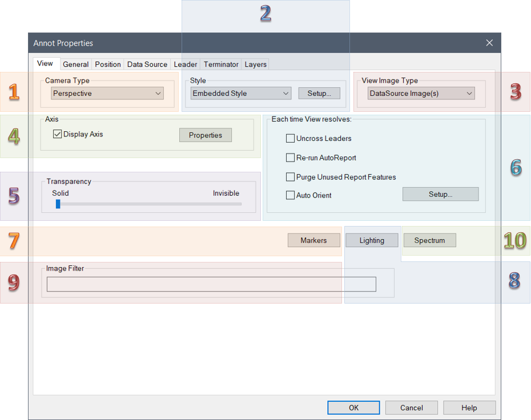Click the Image Filter text field
Image resolution: width=531 pixels, height=420 pixels.
[211, 284]
